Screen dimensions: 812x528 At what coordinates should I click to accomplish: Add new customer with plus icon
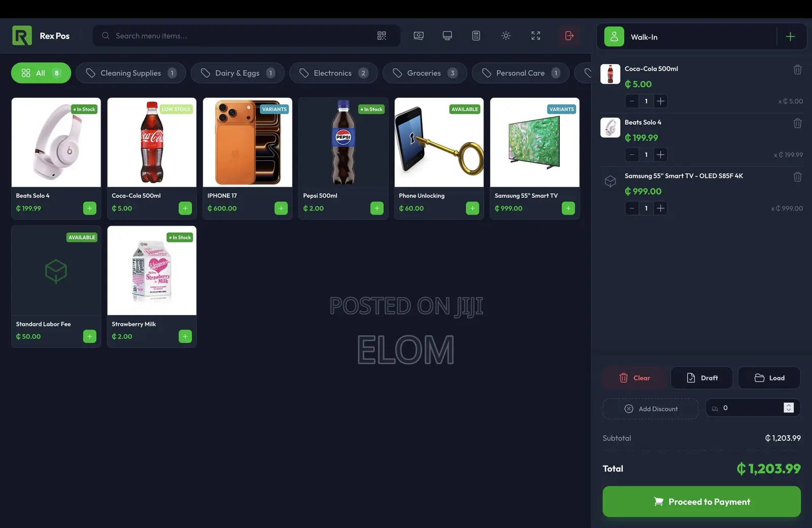click(x=790, y=37)
